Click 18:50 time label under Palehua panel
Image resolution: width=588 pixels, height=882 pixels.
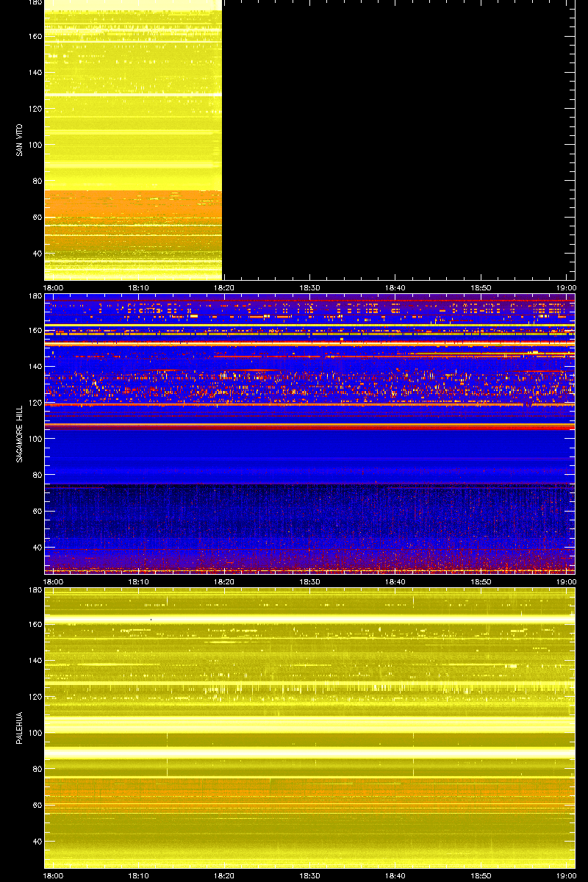pos(481,875)
